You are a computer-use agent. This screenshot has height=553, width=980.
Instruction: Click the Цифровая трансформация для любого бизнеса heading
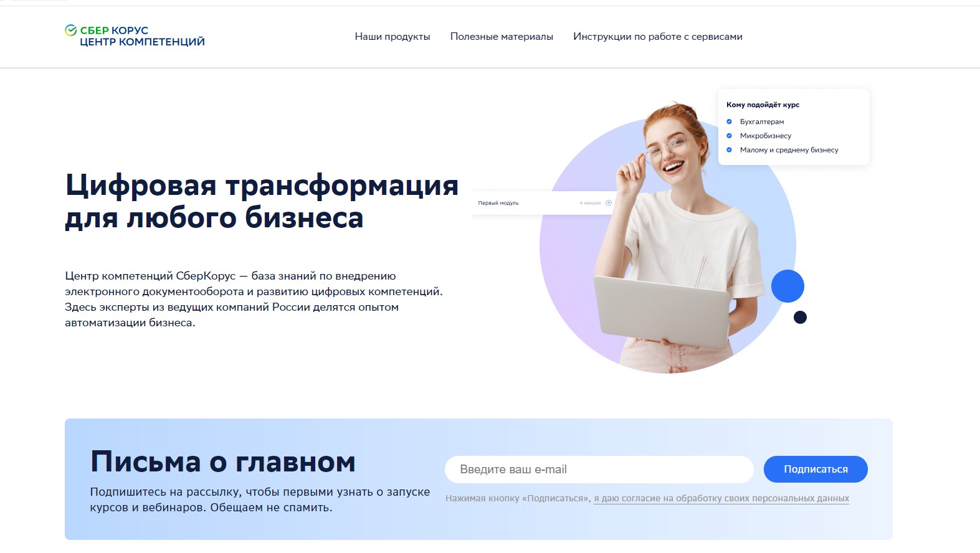[262, 201]
